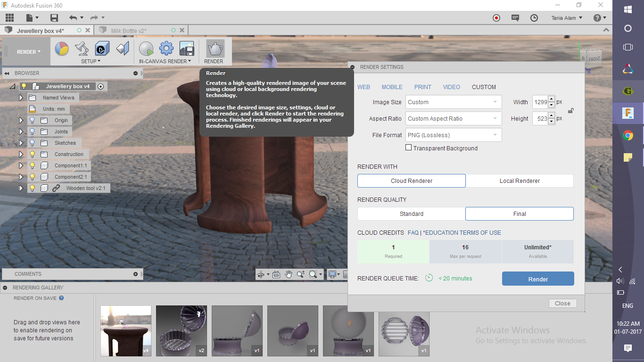Open Display Settings monitor icon
Screen dimensions: 644x362
pyautogui.click(x=332, y=274)
